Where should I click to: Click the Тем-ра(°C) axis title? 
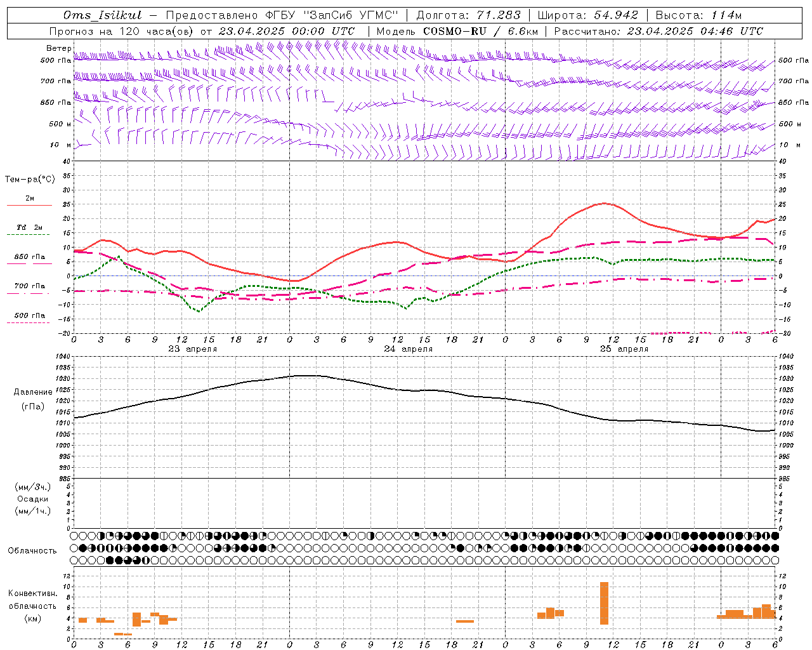(30, 179)
